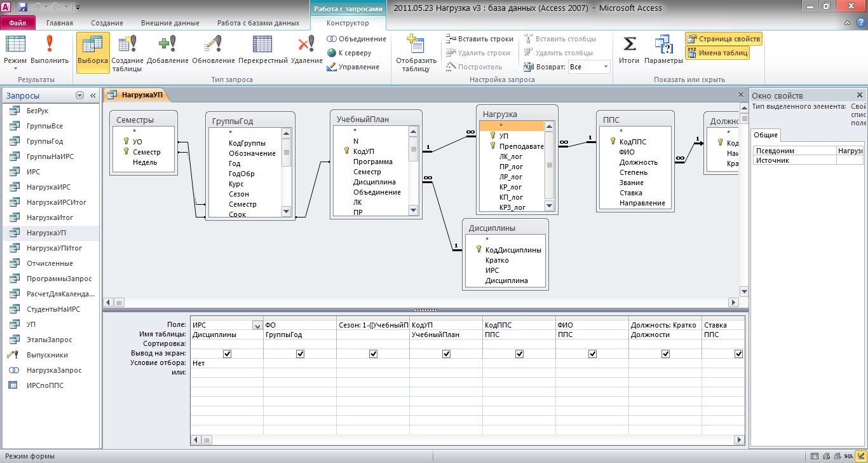868x463 pixels.
Task: Click Вставить строки
Action: tap(480, 39)
